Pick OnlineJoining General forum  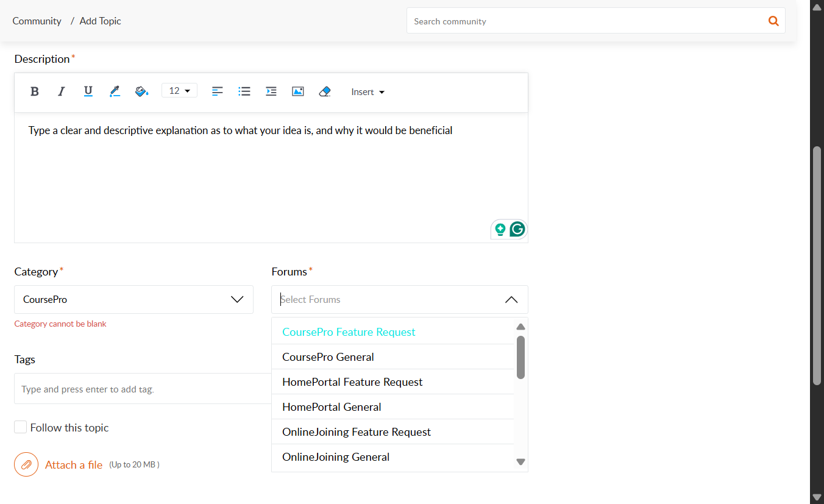pyautogui.click(x=393, y=456)
